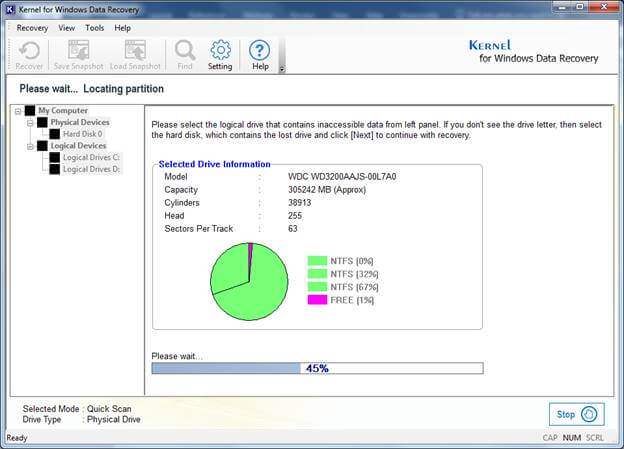This screenshot has height=449, width=624.
Task: Click the cylinders value 38913
Action: pyautogui.click(x=299, y=203)
